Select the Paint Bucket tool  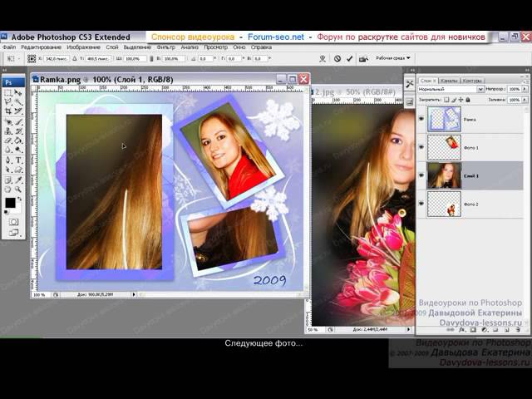pos(18,140)
